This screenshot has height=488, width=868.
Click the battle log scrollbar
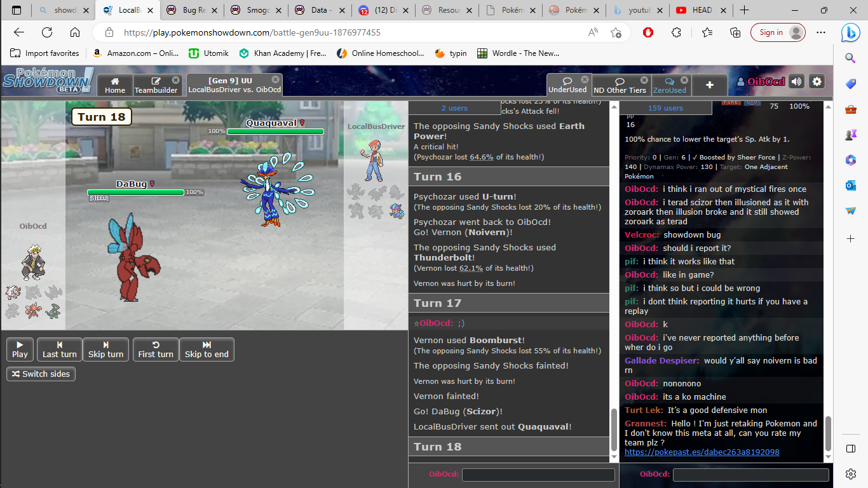(x=614, y=430)
